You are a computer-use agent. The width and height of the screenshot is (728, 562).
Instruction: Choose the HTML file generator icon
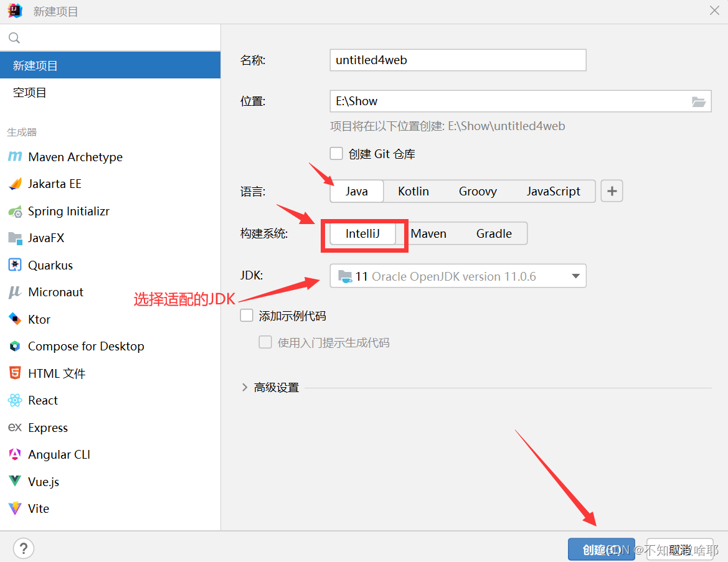15,373
